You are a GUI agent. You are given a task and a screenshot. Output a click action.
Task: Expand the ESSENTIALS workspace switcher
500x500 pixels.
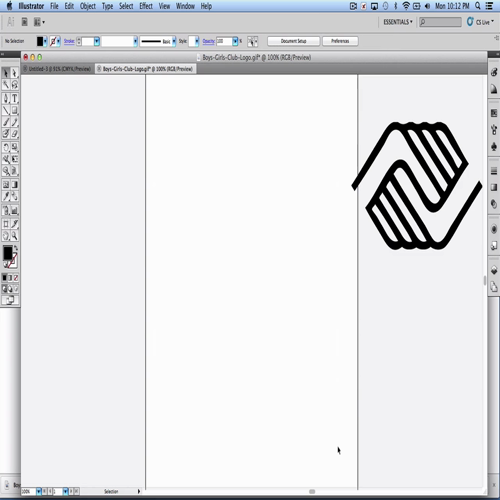pos(398,22)
